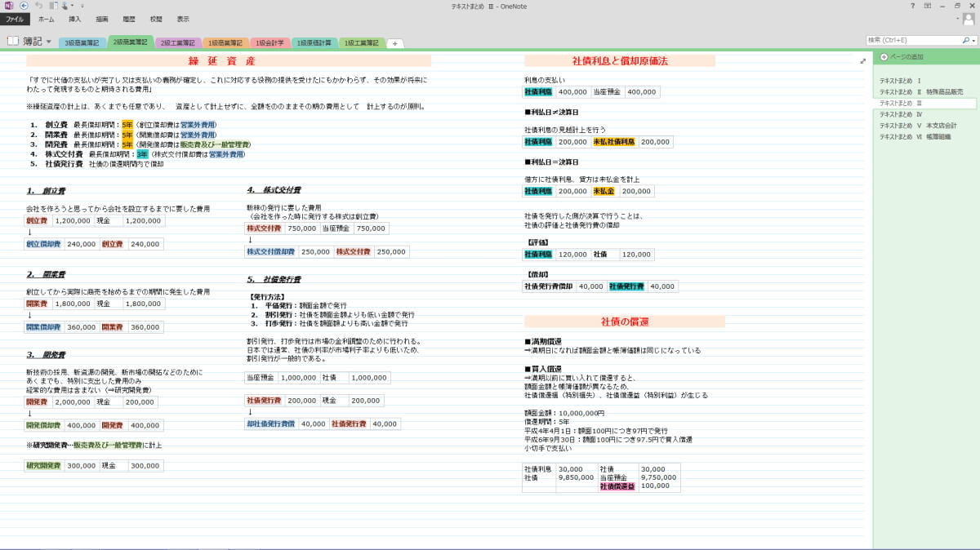This screenshot has width=980, height=550.
Task: Click the 3. 開発費 italic subheading
Action: click(46, 355)
